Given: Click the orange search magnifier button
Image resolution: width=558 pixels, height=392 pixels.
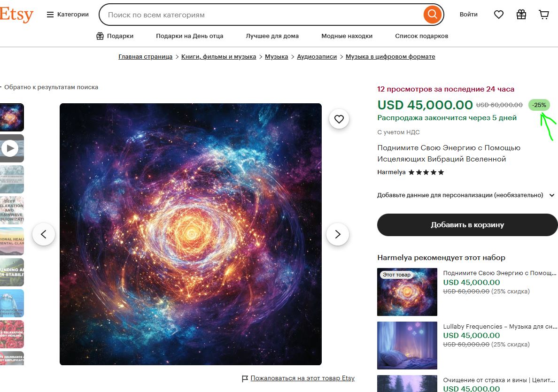Looking at the screenshot, I should 433,15.
